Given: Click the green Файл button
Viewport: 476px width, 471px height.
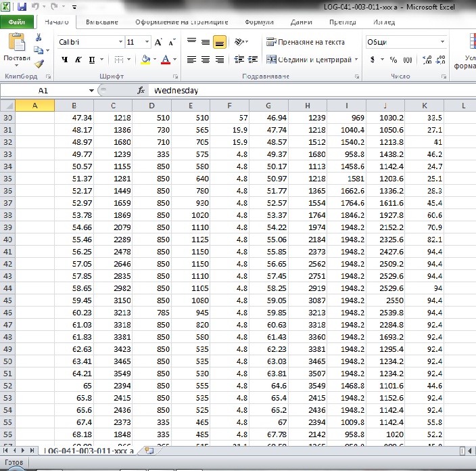Looking at the screenshot, I should pos(16,22).
